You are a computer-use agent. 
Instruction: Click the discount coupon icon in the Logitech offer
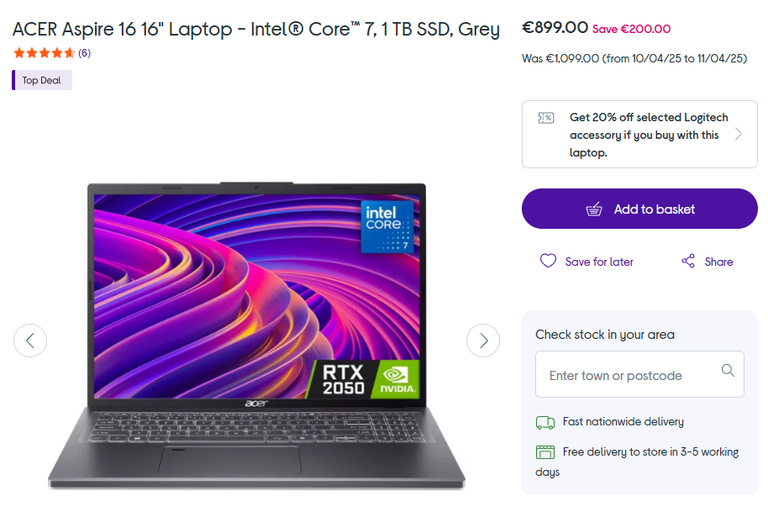(x=546, y=118)
